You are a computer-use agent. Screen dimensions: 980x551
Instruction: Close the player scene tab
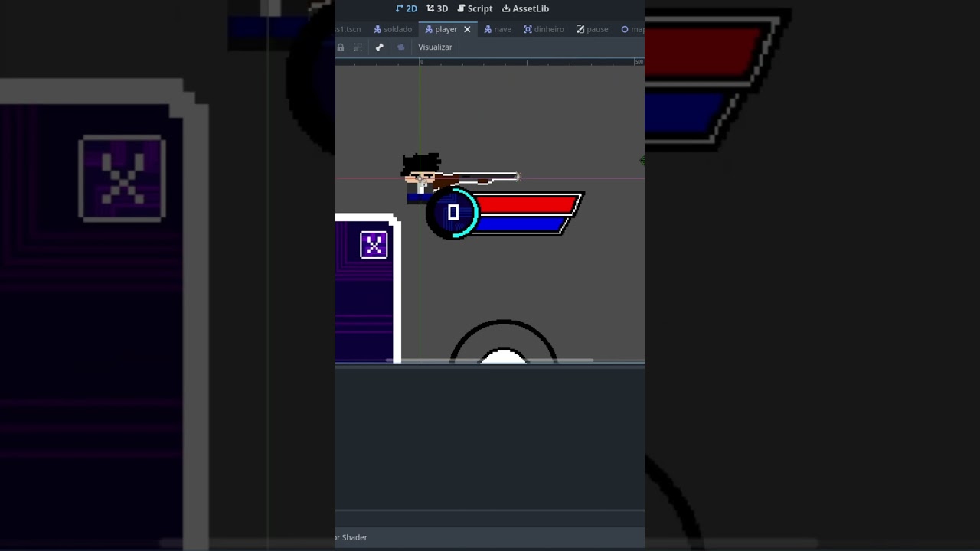[467, 29]
